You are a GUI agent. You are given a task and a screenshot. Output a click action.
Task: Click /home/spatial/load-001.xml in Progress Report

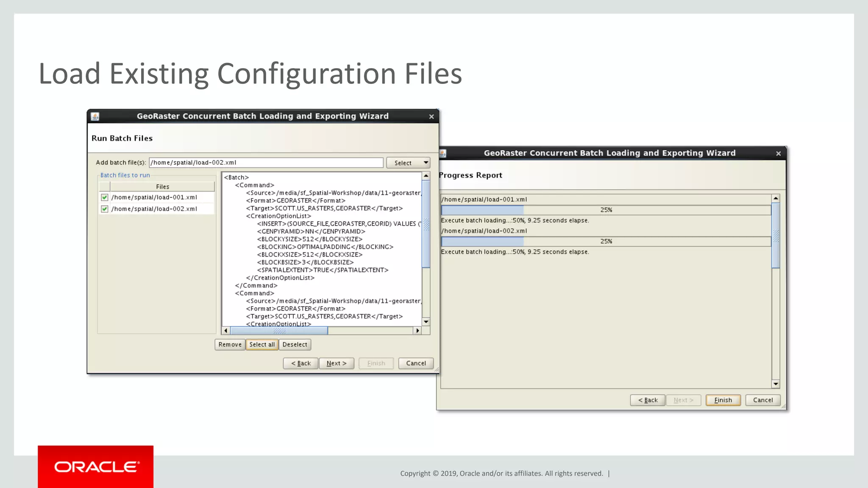pos(484,200)
